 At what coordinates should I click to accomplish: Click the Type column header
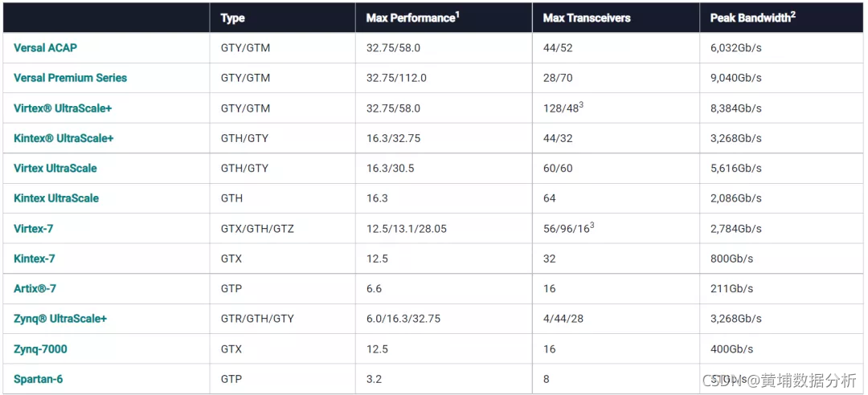pyautogui.click(x=232, y=18)
